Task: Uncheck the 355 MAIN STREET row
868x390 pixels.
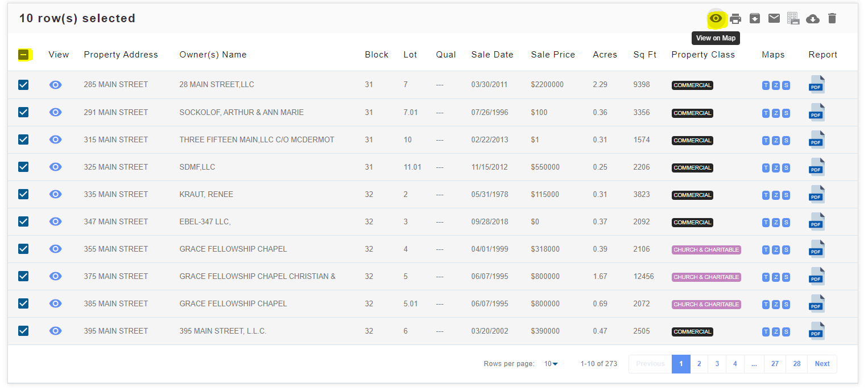Action: click(x=23, y=249)
